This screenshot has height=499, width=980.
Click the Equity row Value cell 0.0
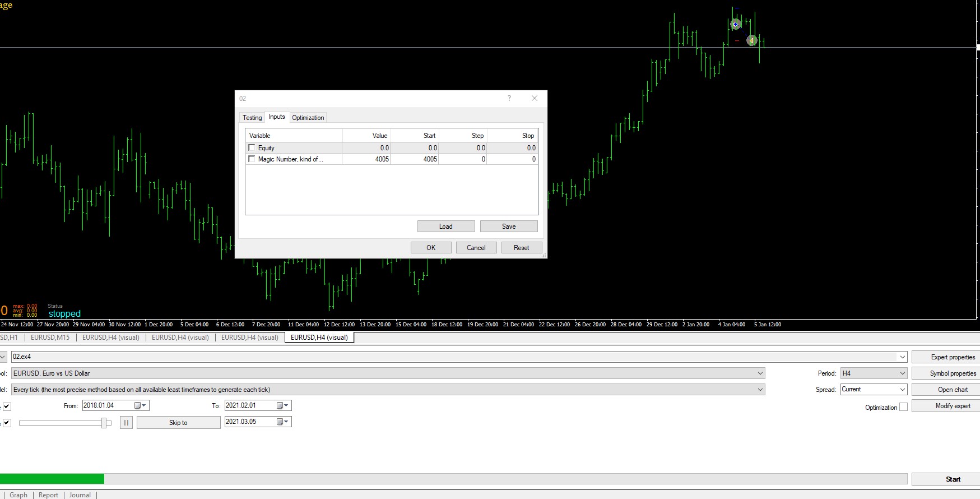(x=366, y=148)
